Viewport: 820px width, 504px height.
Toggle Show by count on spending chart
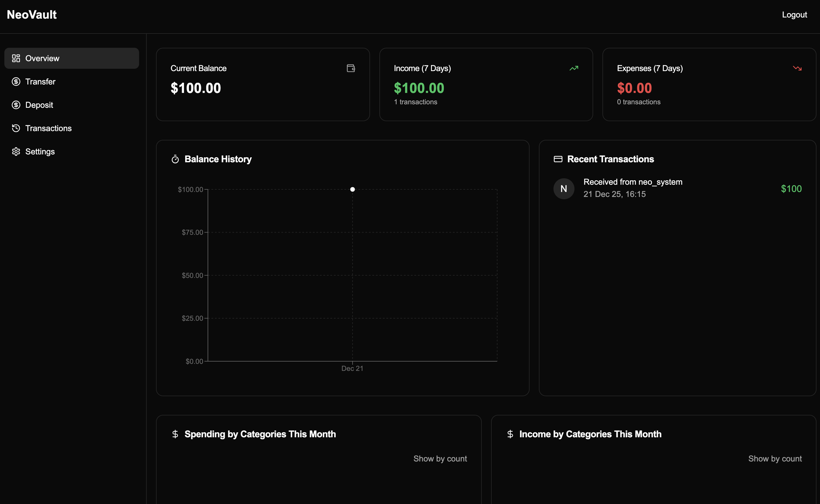click(440, 458)
